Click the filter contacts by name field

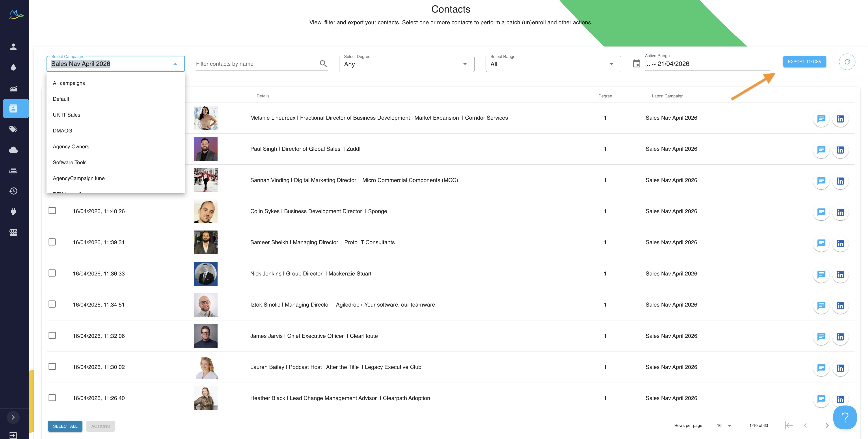256,64
